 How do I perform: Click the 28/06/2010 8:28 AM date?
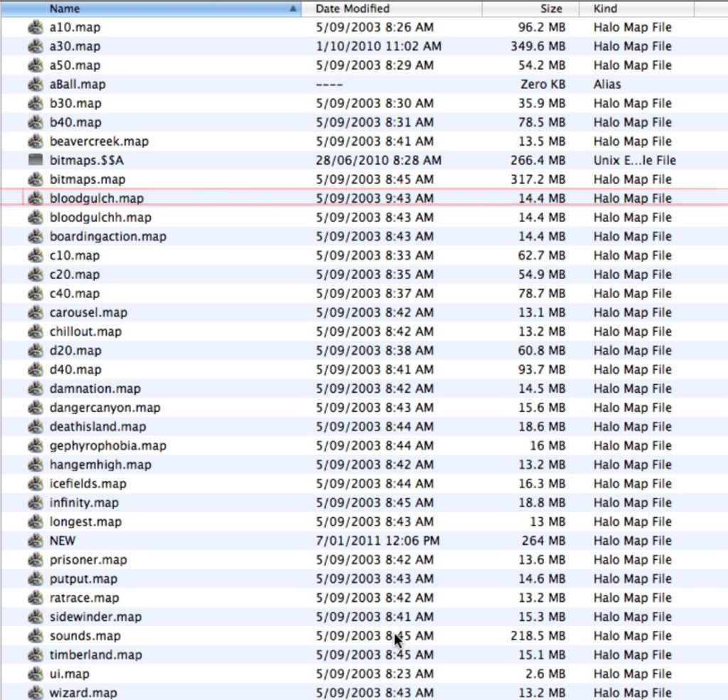pyautogui.click(x=378, y=161)
